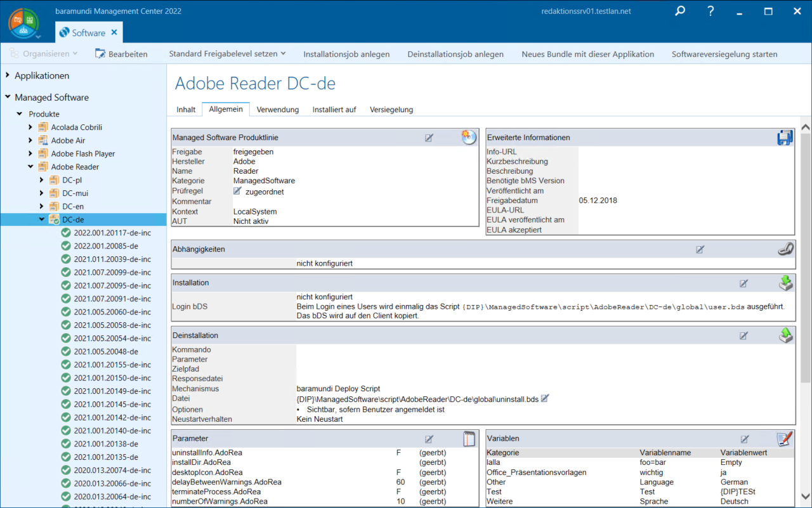Close the Software tab
Screen dimensions: 812x508
click(114, 32)
